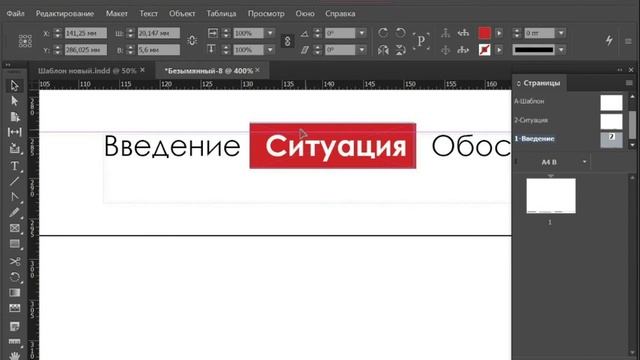Select the Gap tool

[x=14, y=132]
